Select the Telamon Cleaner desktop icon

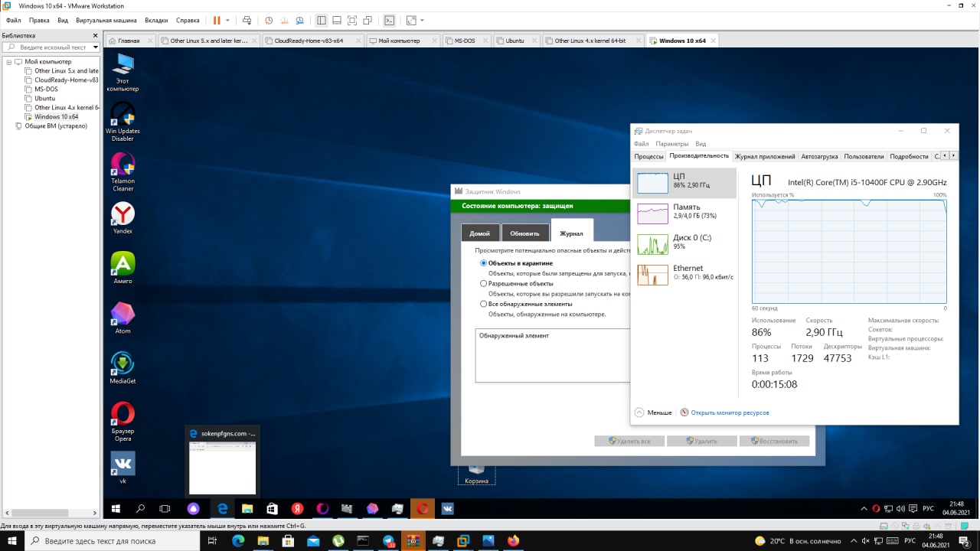(122, 172)
